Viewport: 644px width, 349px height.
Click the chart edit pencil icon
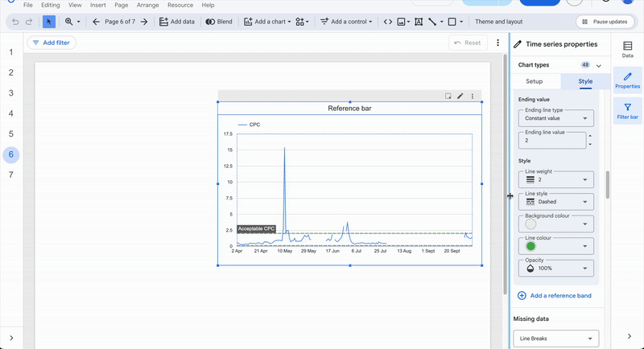tap(460, 96)
